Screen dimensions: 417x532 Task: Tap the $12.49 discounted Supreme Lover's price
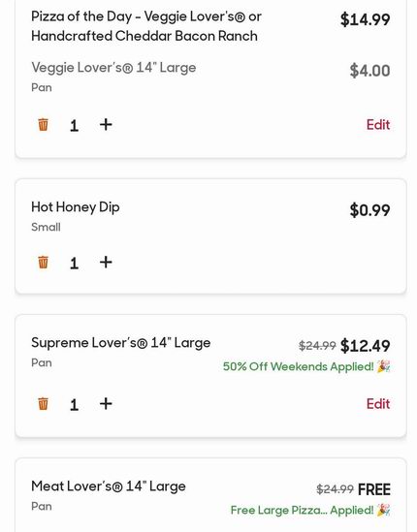pos(365,346)
